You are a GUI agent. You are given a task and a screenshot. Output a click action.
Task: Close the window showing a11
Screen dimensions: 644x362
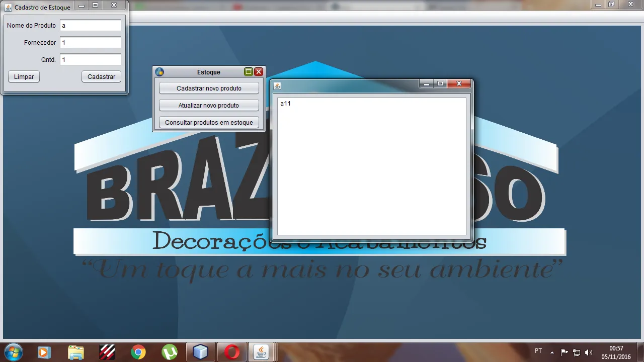coord(459,84)
